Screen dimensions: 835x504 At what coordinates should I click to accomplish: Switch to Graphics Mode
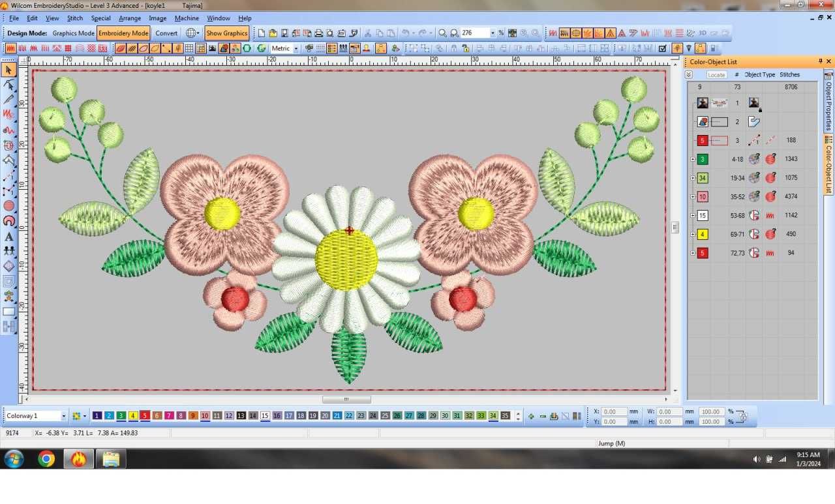point(73,33)
